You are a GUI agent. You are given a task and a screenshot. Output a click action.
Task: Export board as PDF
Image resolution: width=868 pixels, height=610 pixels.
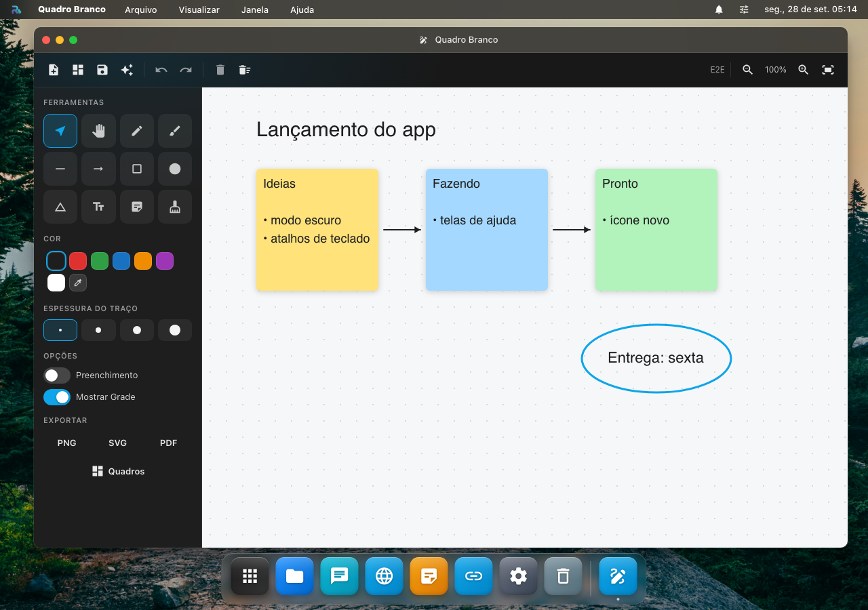pos(169,443)
